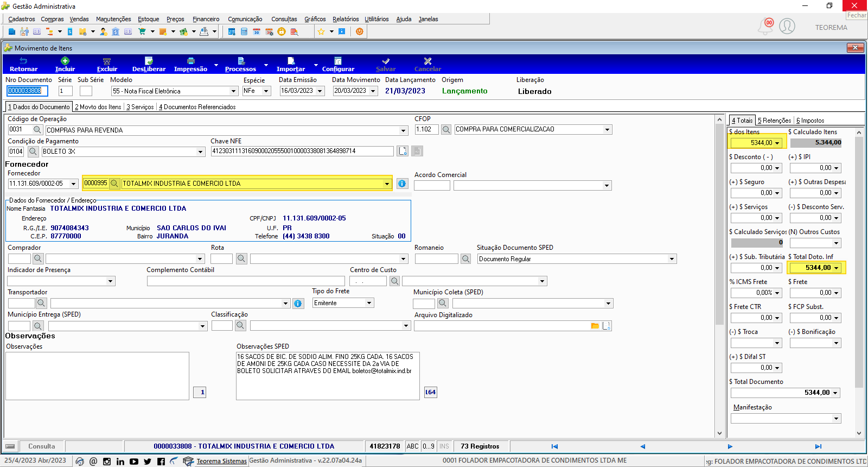The height and width of the screenshot is (467, 868).
Task: Open the Data Movimento date dropdown
Action: [x=373, y=91]
